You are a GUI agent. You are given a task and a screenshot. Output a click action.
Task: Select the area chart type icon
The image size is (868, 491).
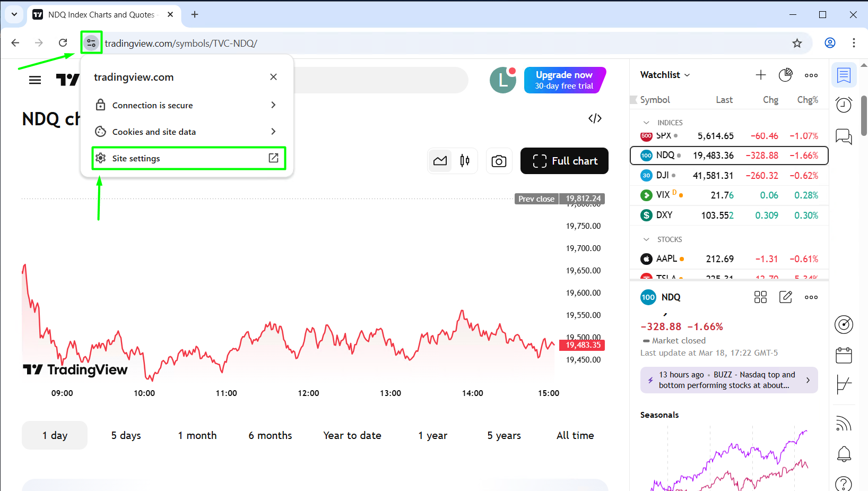tap(440, 161)
